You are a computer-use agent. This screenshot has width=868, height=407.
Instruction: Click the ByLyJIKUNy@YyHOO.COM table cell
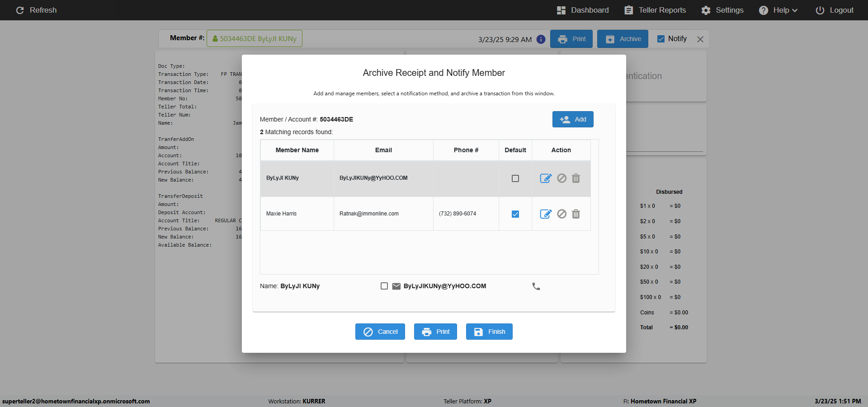[383, 178]
